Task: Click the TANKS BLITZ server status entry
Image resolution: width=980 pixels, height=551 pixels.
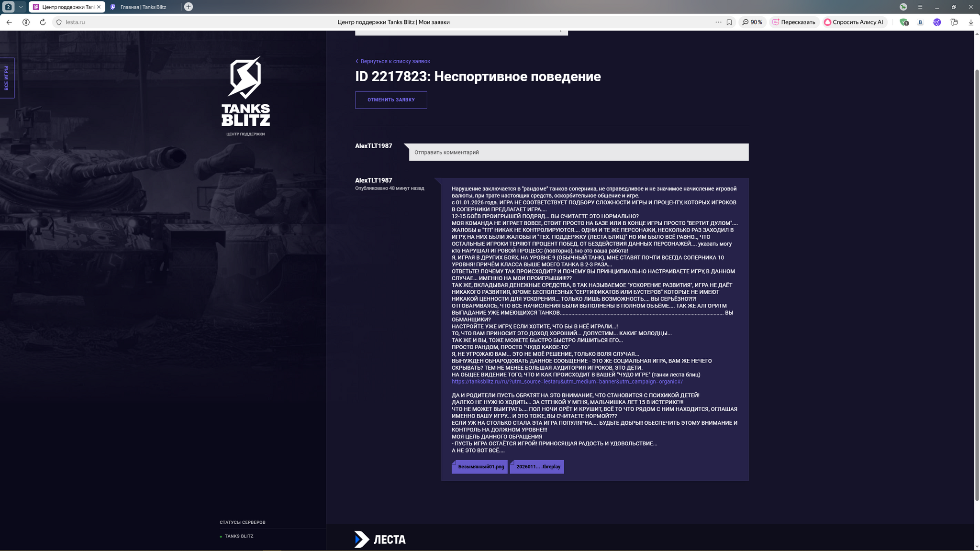Action: pos(239,536)
